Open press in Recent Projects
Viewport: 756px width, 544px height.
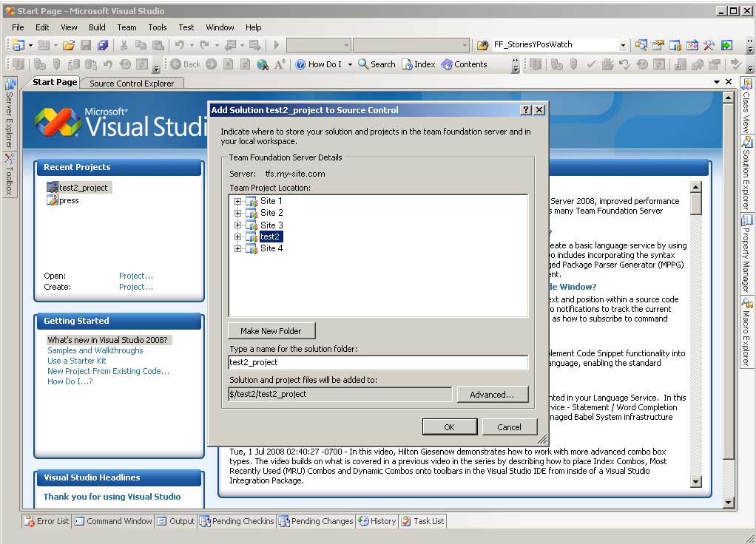[x=63, y=200]
